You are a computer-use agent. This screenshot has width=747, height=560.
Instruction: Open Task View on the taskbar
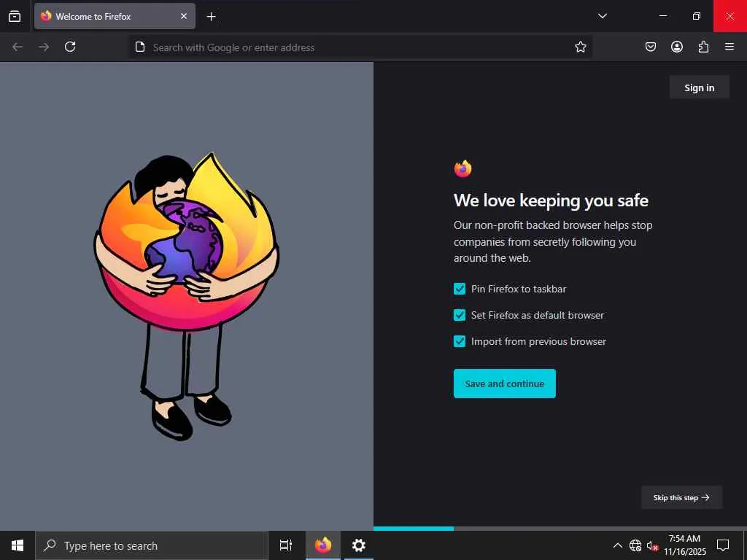[286, 545]
